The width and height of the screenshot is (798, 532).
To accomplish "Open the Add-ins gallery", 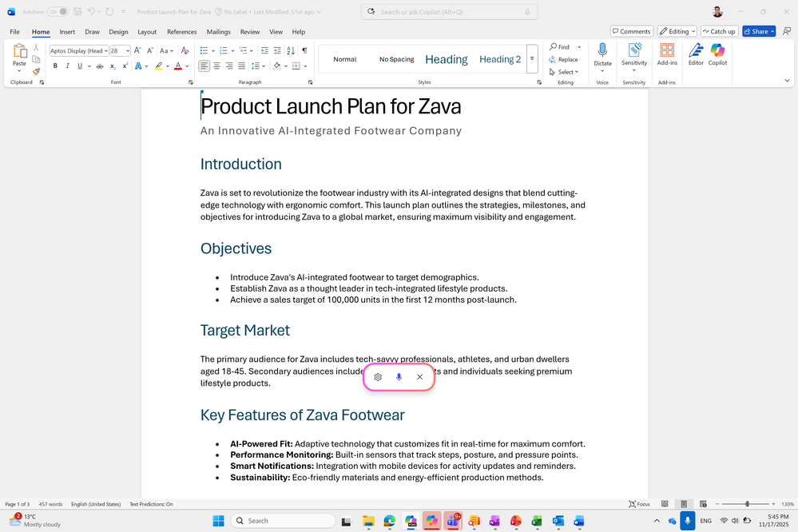I will pyautogui.click(x=667, y=54).
